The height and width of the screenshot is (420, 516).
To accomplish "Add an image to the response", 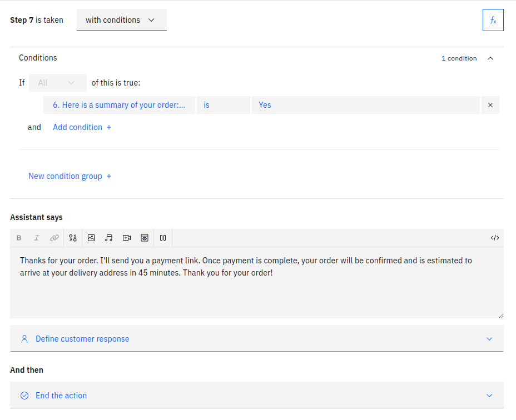I will tap(91, 238).
